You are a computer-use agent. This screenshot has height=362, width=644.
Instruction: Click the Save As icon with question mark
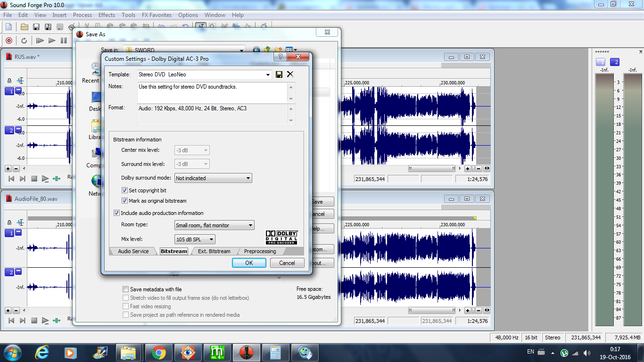click(48, 27)
